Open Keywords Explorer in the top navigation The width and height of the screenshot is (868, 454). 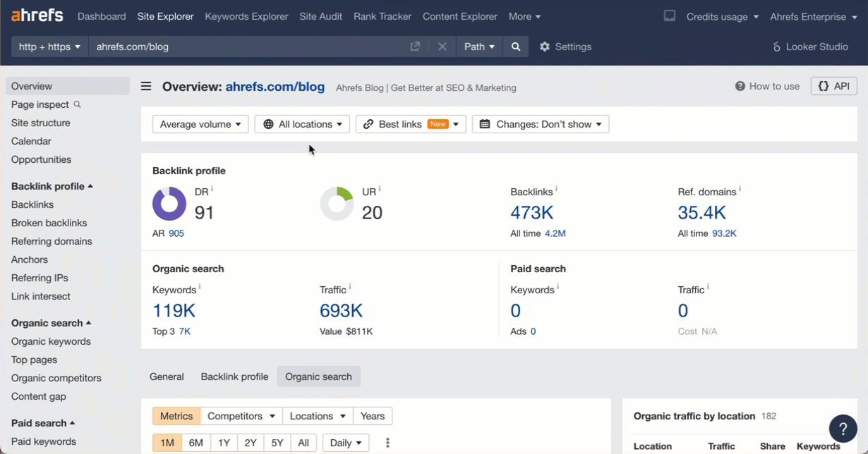246,16
